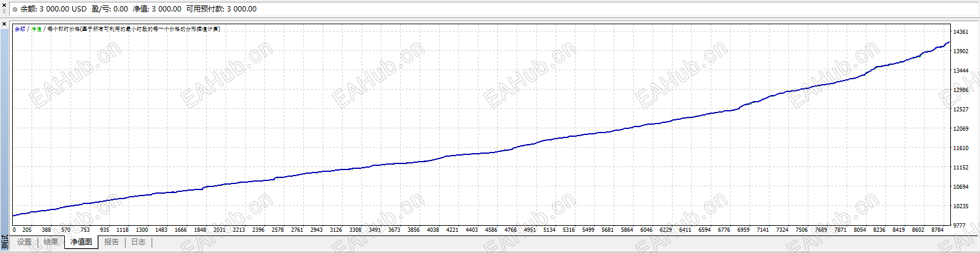The width and height of the screenshot is (980, 253).
Task: Click the 4951 x-axis trade number
Action: click(530, 230)
